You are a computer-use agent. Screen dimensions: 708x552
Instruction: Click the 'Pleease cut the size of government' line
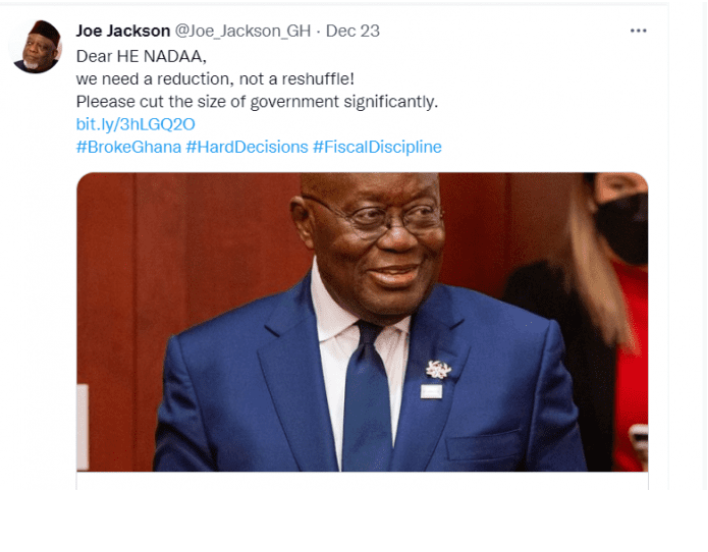click(x=257, y=102)
